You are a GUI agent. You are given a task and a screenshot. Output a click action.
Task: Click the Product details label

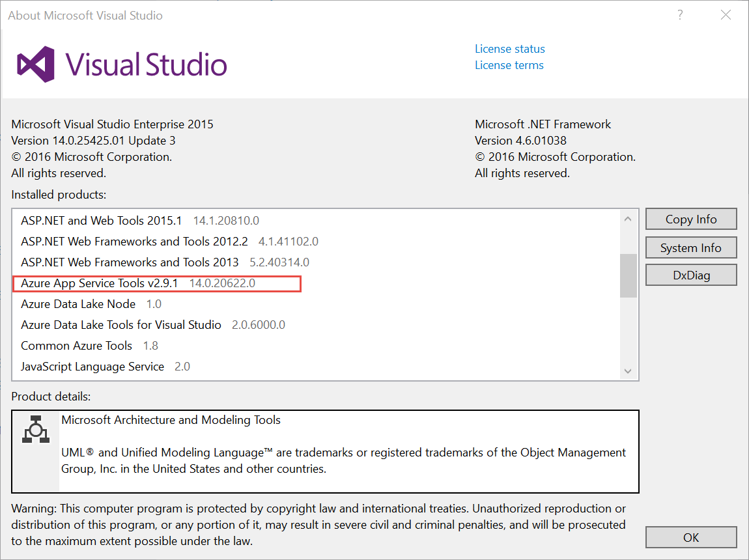(51, 397)
